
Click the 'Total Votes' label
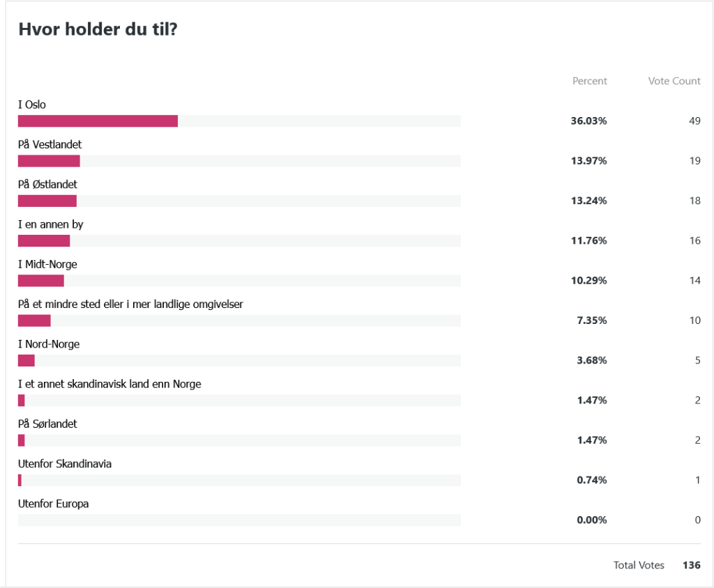click(639, 565)
